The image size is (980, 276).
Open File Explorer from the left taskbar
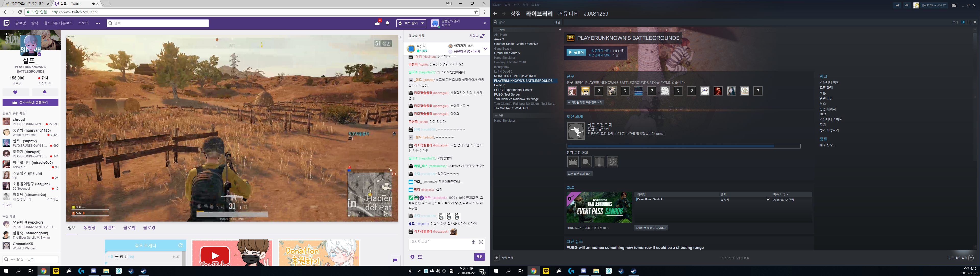click(x=106, y=271)
